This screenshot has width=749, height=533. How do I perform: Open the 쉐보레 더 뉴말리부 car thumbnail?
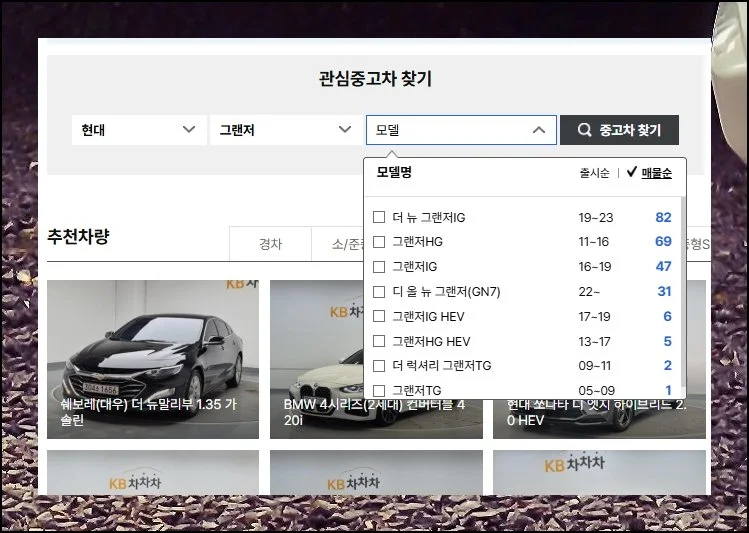point(153,358)
